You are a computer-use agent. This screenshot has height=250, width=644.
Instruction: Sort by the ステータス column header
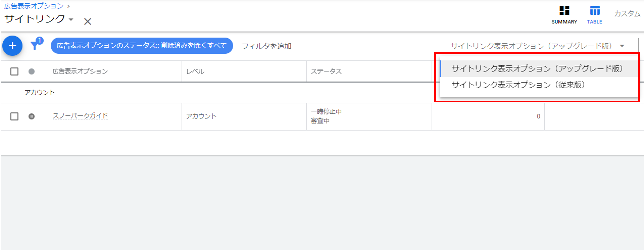pos(326,72)
